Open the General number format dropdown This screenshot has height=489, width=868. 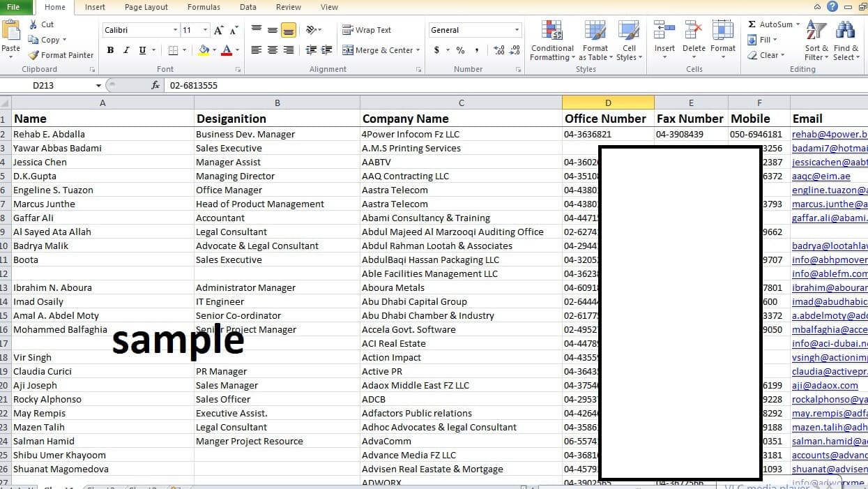517,30
